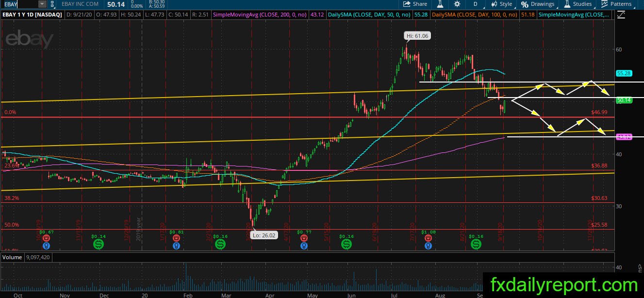Select the truncated cyan SimpleMovingAvg label

[x=574, y=15]
